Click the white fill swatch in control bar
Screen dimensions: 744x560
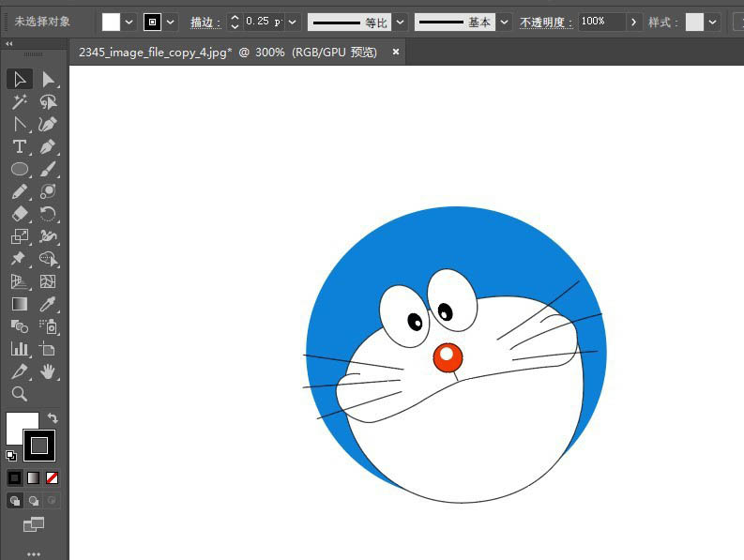[111, 22]
